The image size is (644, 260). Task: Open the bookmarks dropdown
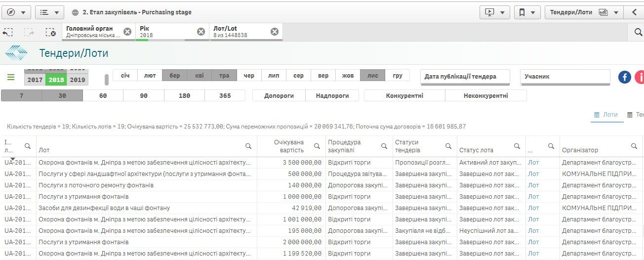(x=526, y=12)
